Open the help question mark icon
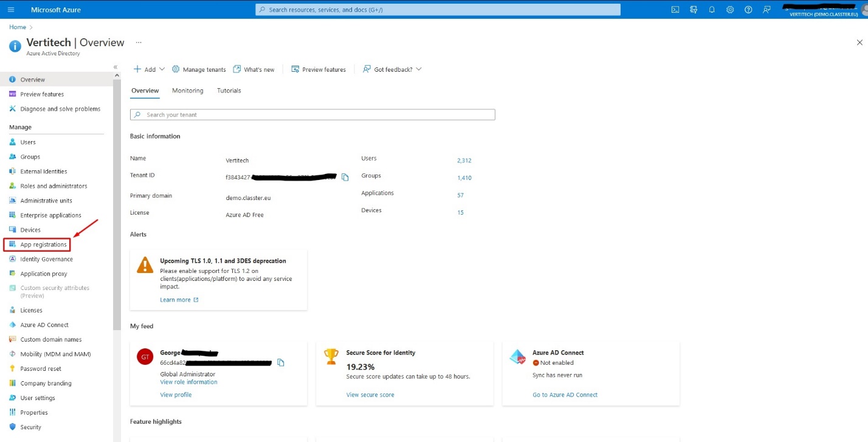The image size is (868, 442). click(x=748, y=10)
